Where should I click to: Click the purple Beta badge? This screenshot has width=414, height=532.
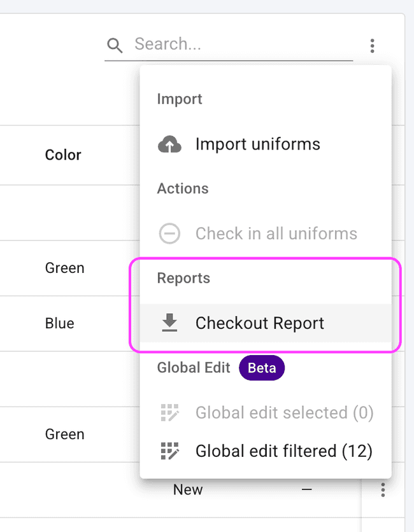(x=262, y=368)
